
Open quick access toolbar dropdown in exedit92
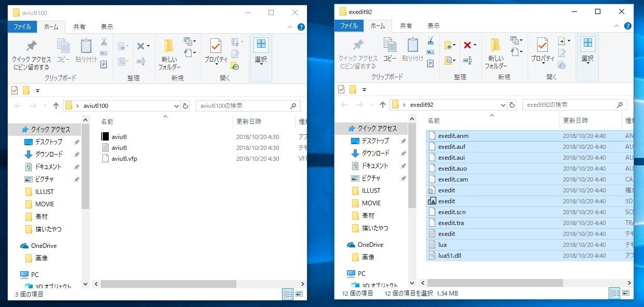click(364, 90)
